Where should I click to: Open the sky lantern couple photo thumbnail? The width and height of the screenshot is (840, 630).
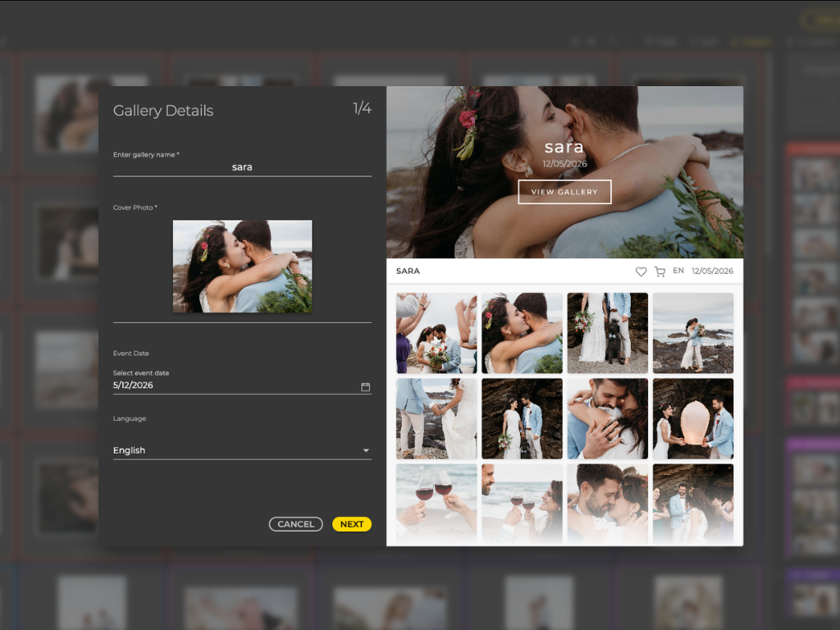click(x=693, y=419)
